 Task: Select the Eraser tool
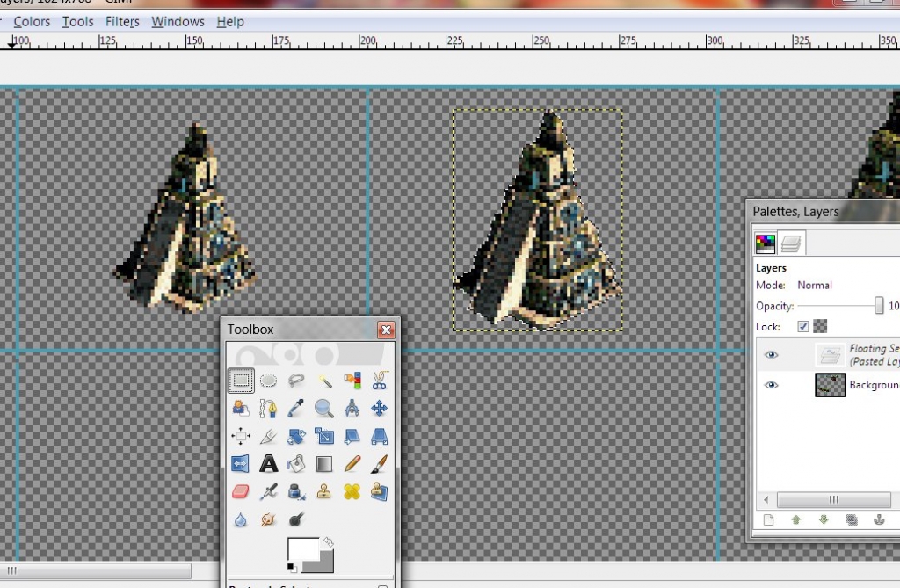(x=241, y=491)
